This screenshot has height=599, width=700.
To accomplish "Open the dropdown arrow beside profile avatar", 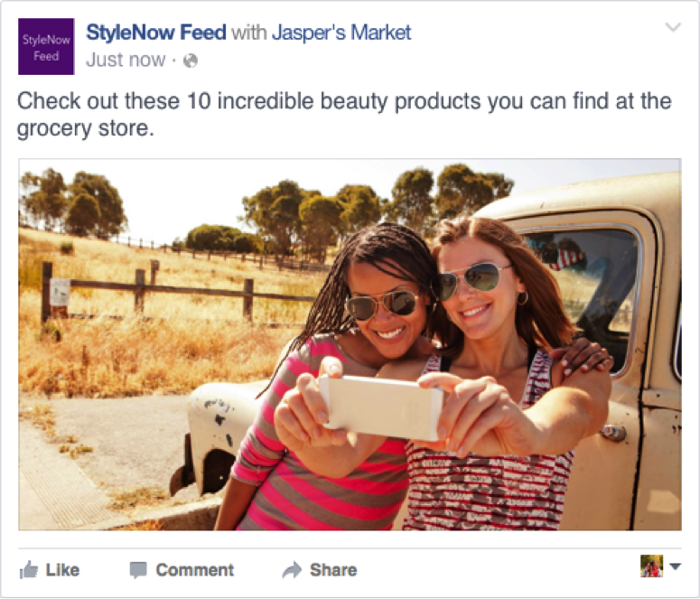I will pos(677,567).
